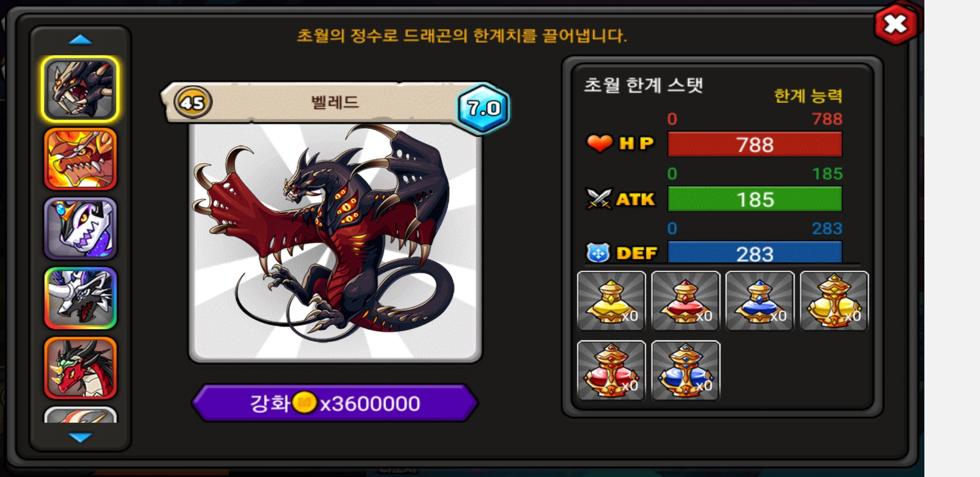Select the small red essence potion
This screenshot has width=980, height=477.
(686, 301)
